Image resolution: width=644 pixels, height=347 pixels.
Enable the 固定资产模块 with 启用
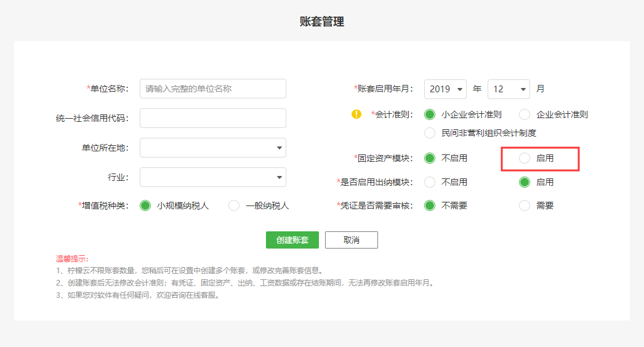coord(525,158)
